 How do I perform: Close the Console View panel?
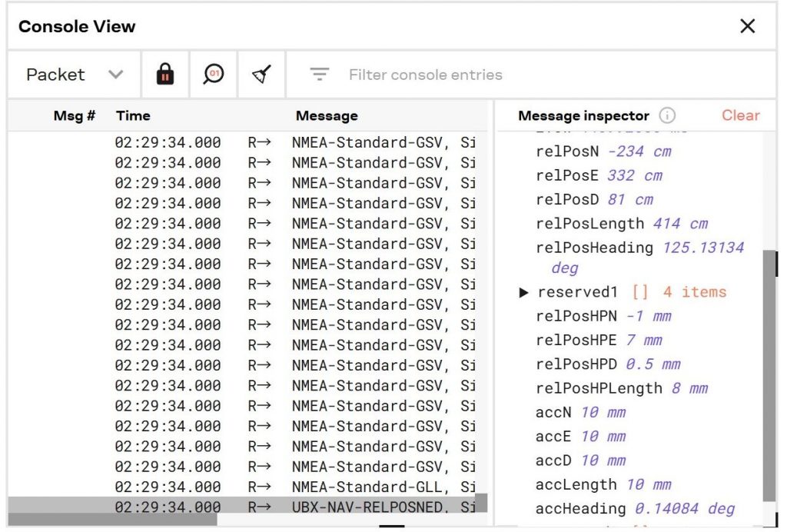pyautogui.click(x=747, y=26)
